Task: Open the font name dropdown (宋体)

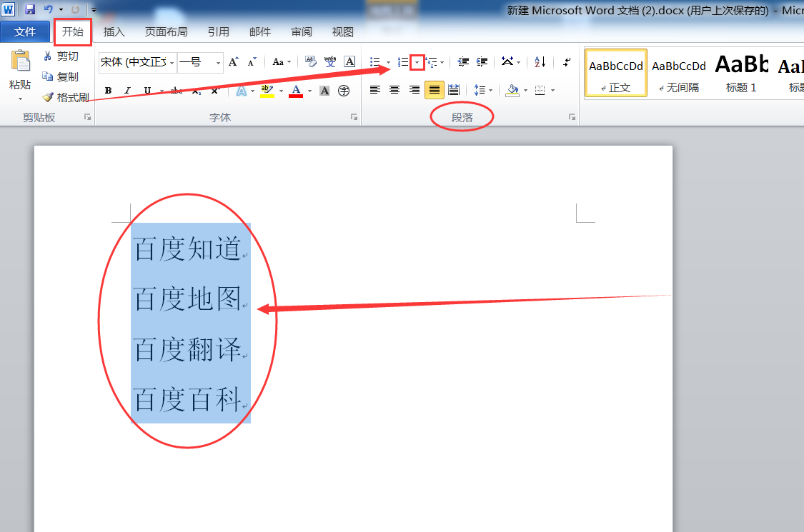Action: (x=172, y=63)
